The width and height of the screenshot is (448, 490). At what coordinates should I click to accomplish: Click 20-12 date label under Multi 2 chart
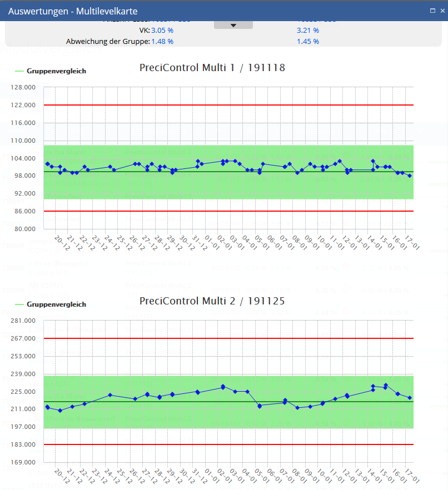pyautogui.click(x=62, y=476)
